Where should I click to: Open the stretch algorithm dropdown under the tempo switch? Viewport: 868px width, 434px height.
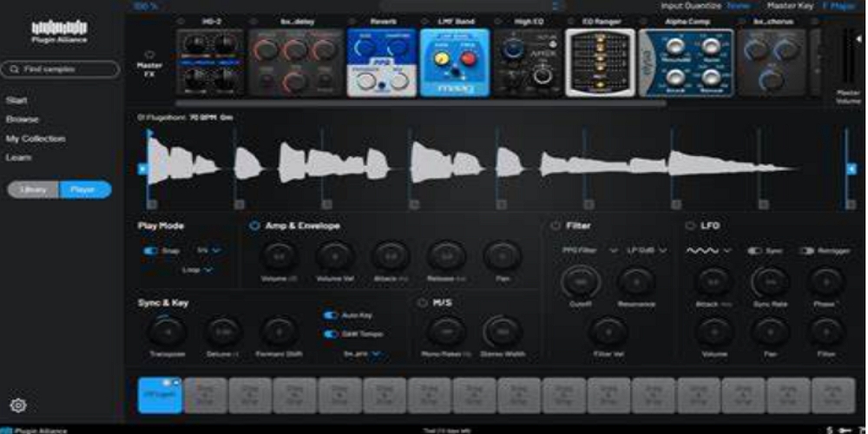[363, 354]
